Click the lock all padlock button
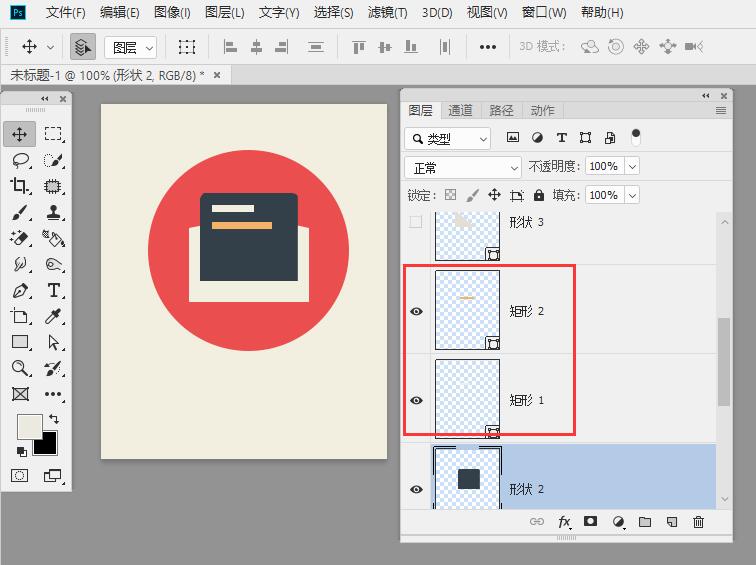 (x=539, y=195)
